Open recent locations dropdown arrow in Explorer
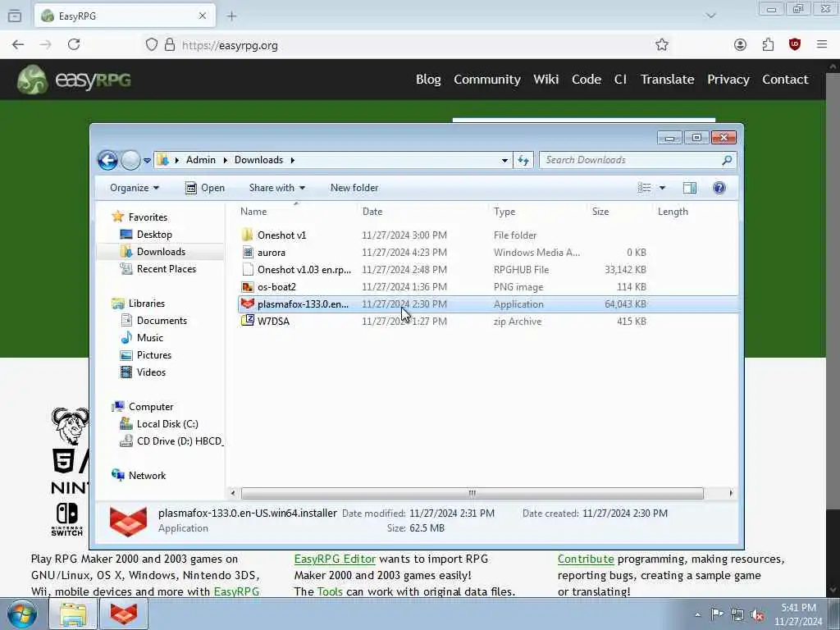The width and height of the screenshot is (840, 630). click(x=148, y=160)
